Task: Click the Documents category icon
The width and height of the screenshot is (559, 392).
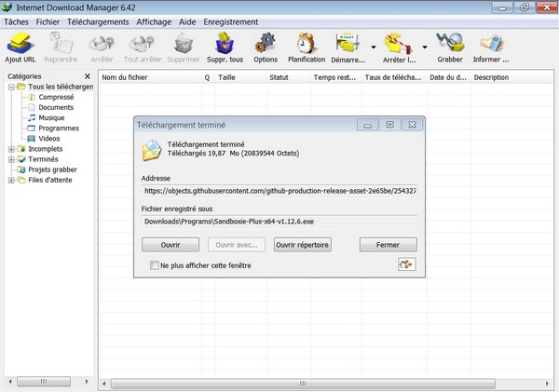Action: pyautogui.click(x=32, y=107)
